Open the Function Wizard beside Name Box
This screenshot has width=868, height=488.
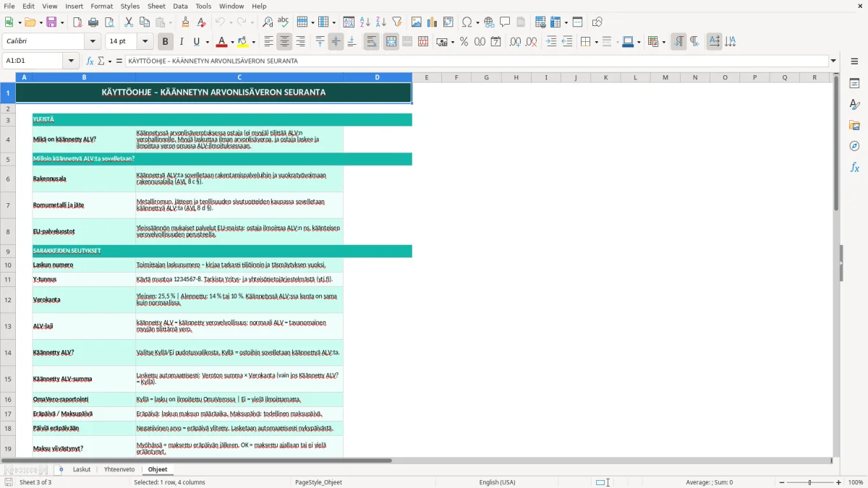coord(90,61)
